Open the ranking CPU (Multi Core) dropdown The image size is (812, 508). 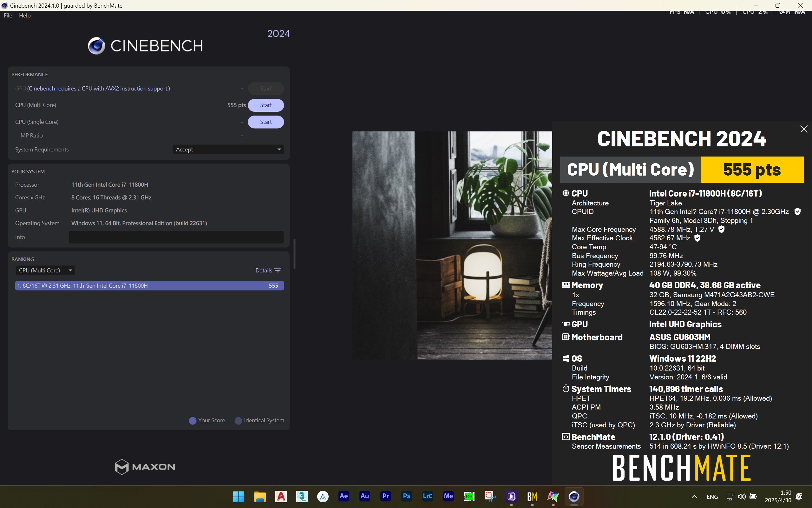45,271
